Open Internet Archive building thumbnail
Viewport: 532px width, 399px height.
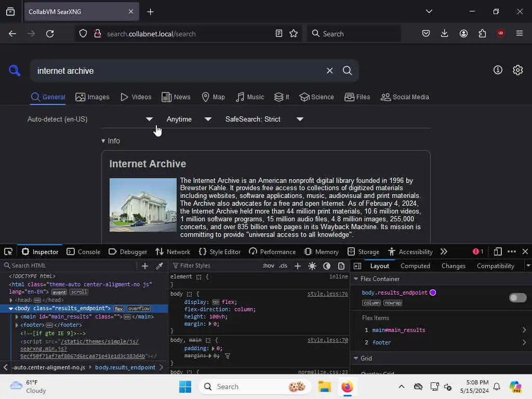pos(143,205)
